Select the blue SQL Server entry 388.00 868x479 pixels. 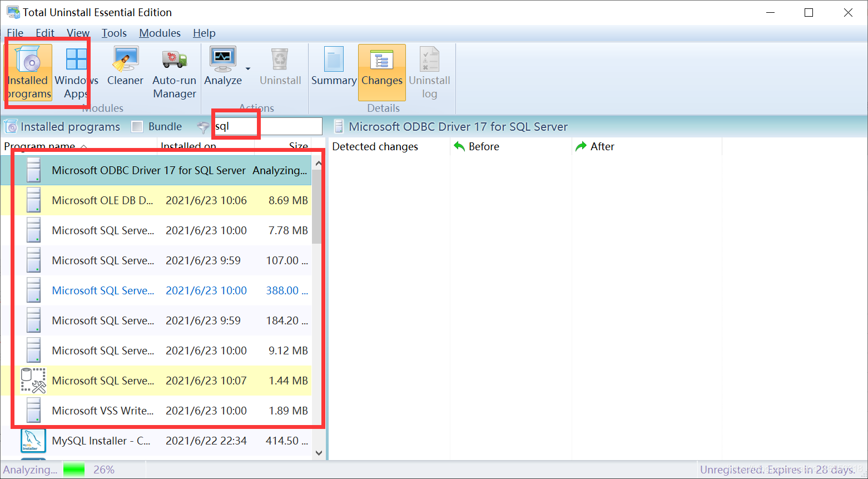point(156,290)
